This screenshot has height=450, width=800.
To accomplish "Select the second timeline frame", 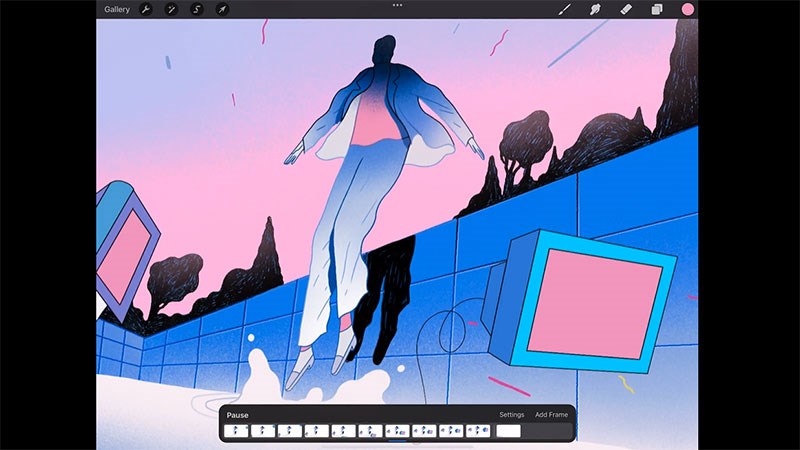I will [263, 431].
